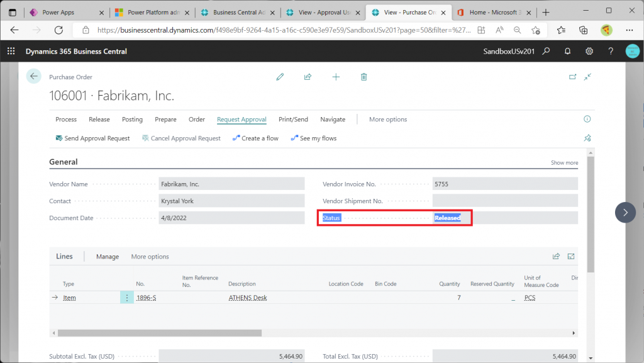Click Show more in General section

564,162
